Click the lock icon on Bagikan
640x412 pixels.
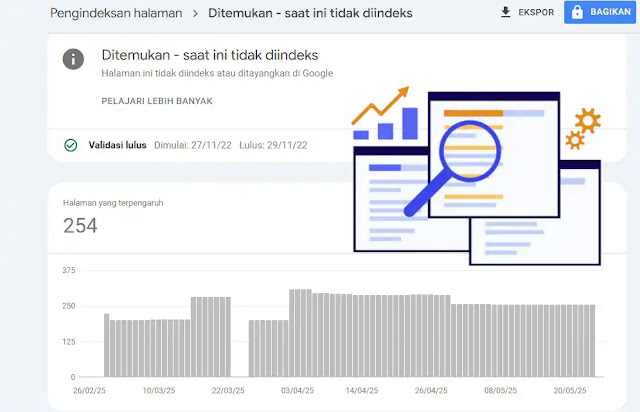577,13
